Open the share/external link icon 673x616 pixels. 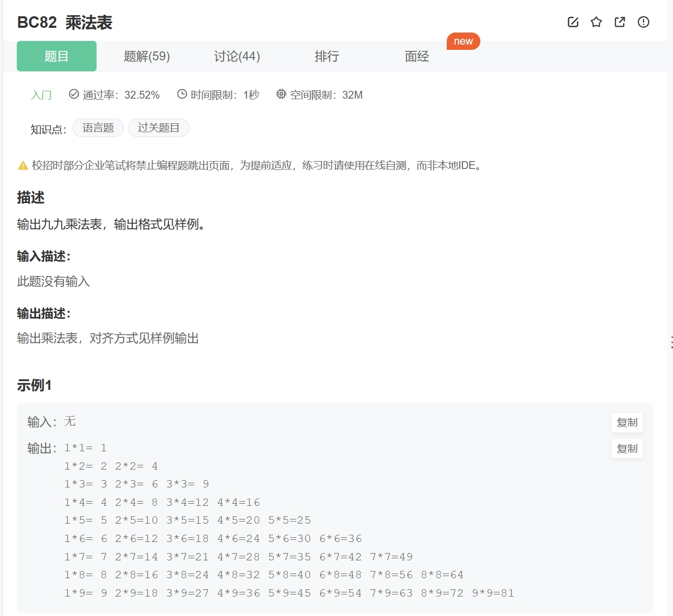pyautogui.click(x=619, y=22)
